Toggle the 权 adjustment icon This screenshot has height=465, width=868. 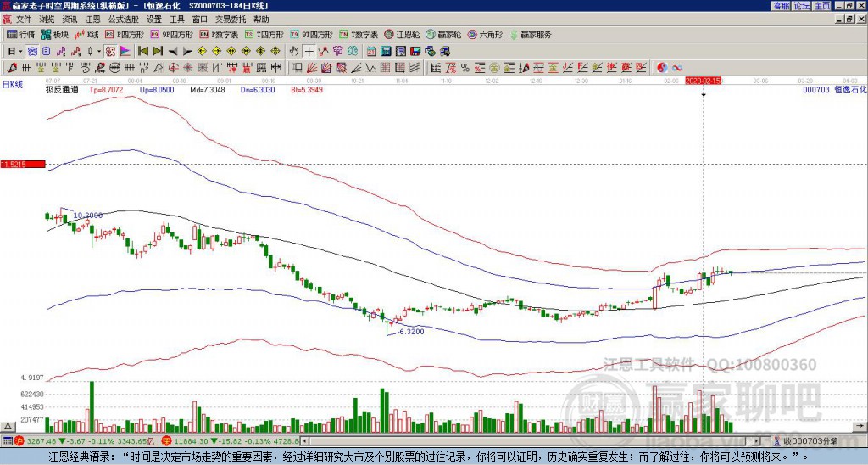pyautogui.click(x=110, y=51)
